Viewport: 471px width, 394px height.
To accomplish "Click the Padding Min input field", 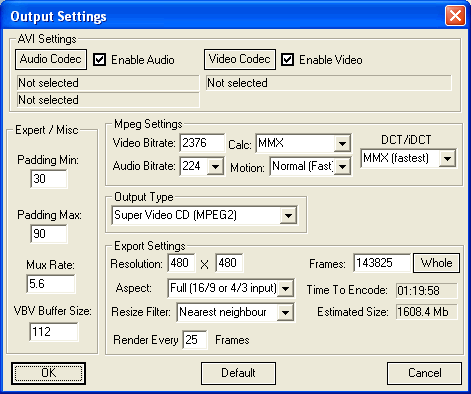I will 49,179.
